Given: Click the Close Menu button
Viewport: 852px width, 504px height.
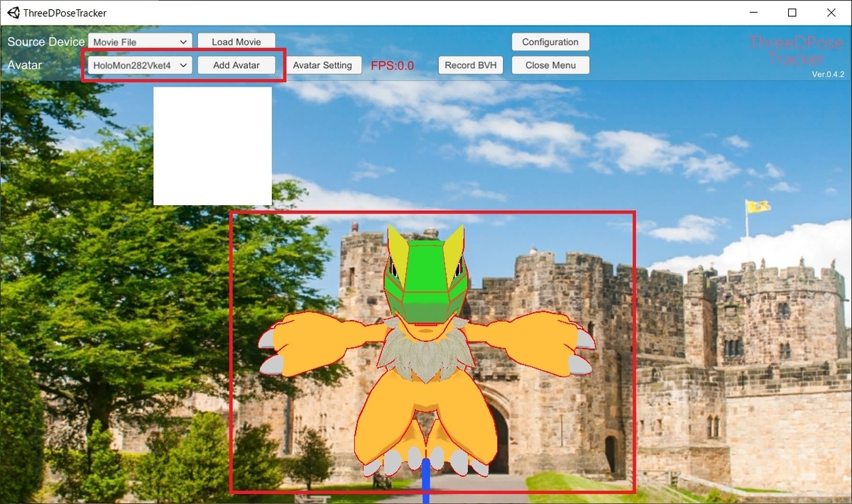Looking at the screenshot, I should (550, 65).
